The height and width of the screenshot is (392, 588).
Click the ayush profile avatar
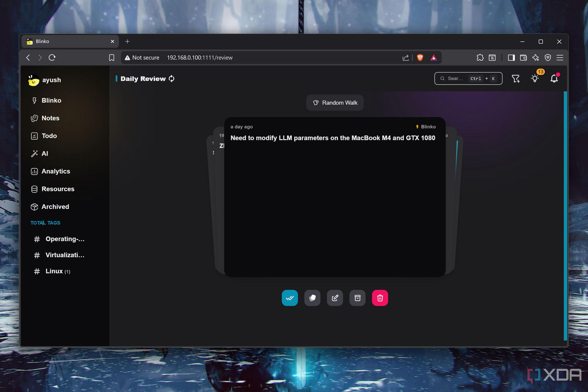point(33,80)
